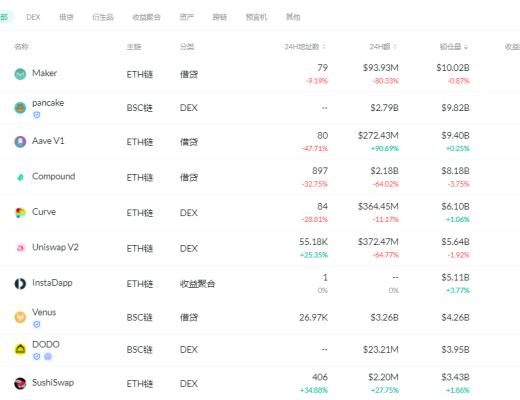Click Compound's $8.18B locked value
Screen dimensions: 520x400
pos(455,171)
